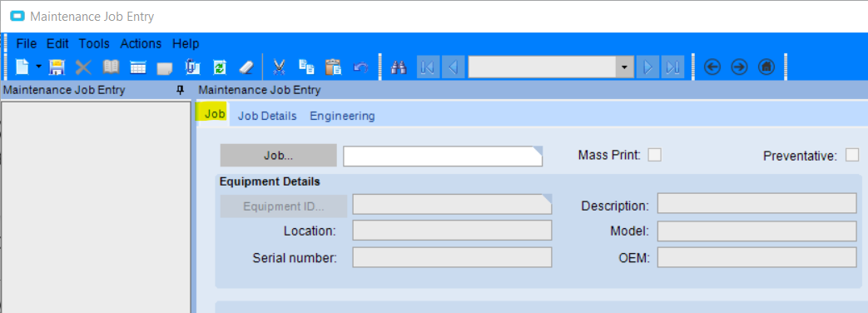This screenshot has height=313, width=868.
Task: Click the paperclip attachments icon
Action: pos(192,67)
